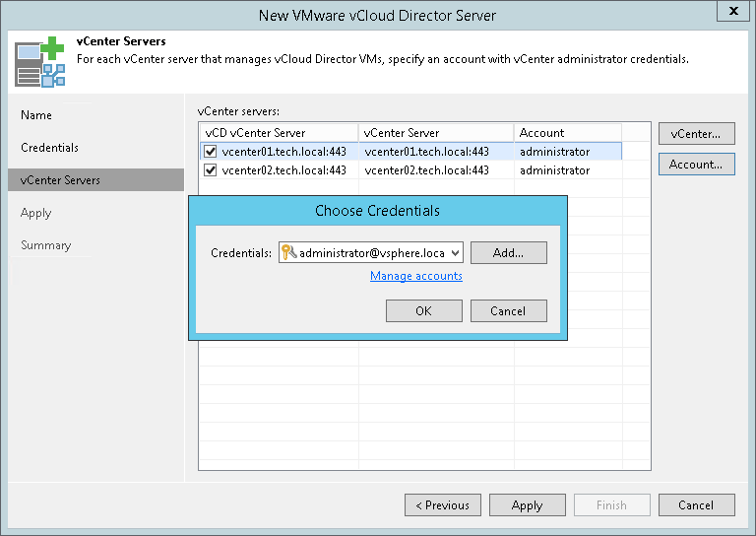Select the vCenter Servers wizard step
This screenshot has height=536, width=756.
(60, 180)
